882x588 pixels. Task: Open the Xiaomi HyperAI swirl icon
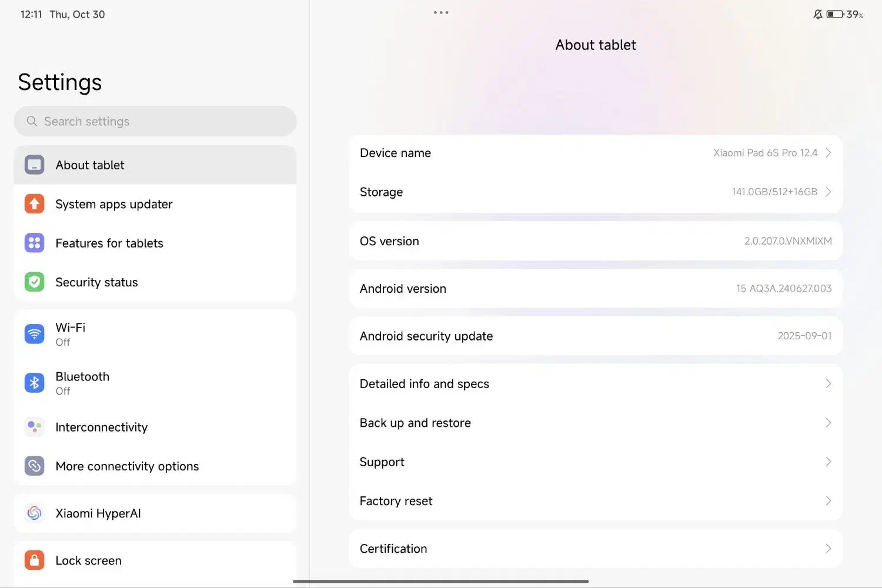click(34, 513)
